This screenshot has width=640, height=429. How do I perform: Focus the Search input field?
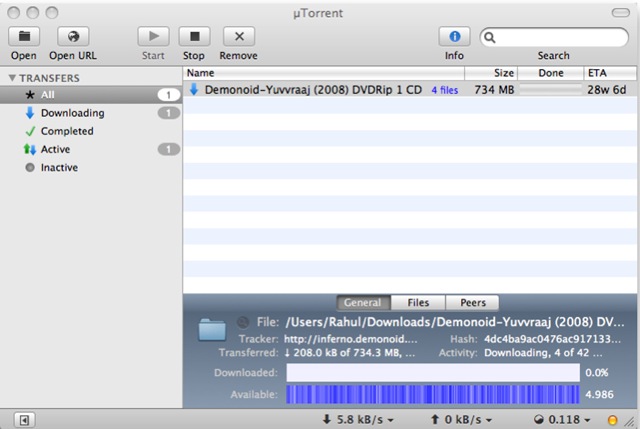(x=554, y=38)
